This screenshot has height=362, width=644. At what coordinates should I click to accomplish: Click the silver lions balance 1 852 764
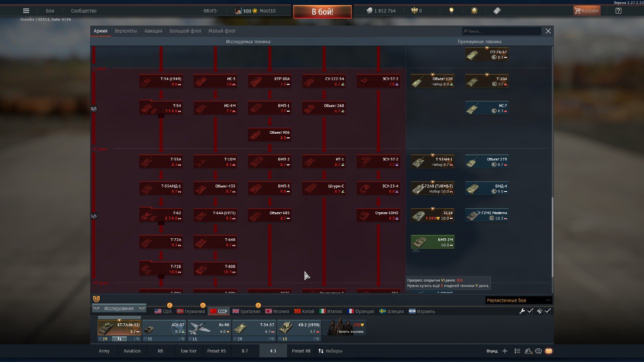381,11
